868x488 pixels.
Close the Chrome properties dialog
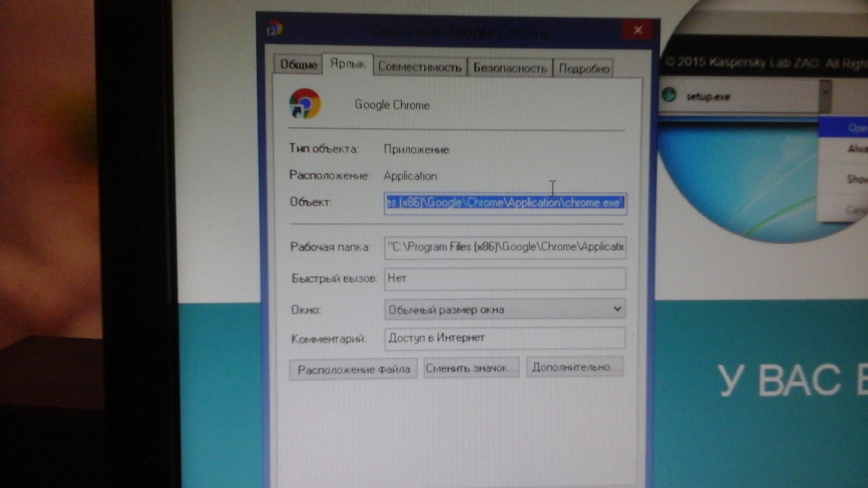638,30
